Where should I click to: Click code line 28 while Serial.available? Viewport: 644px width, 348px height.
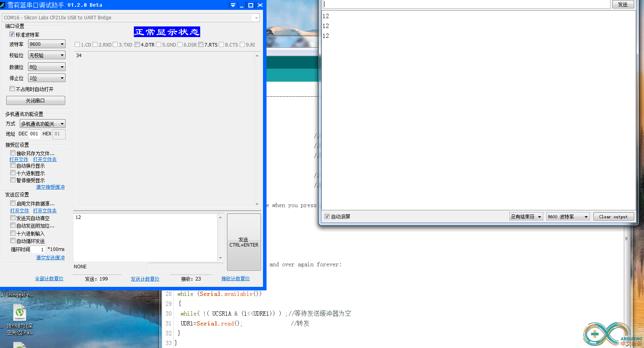(x=220, y=294)
